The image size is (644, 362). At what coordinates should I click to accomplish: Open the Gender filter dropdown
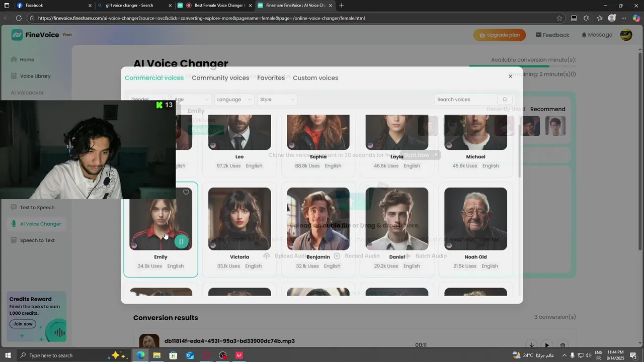tap(148, 100)
